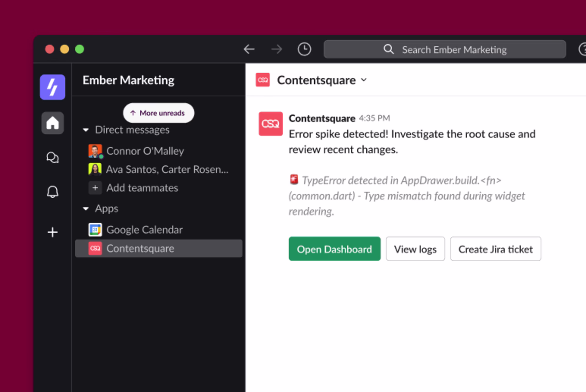Viewport: 586px width, 392px height.
Task: Click the Ember Marketing workspace icon
Action: tap(52, 87)
